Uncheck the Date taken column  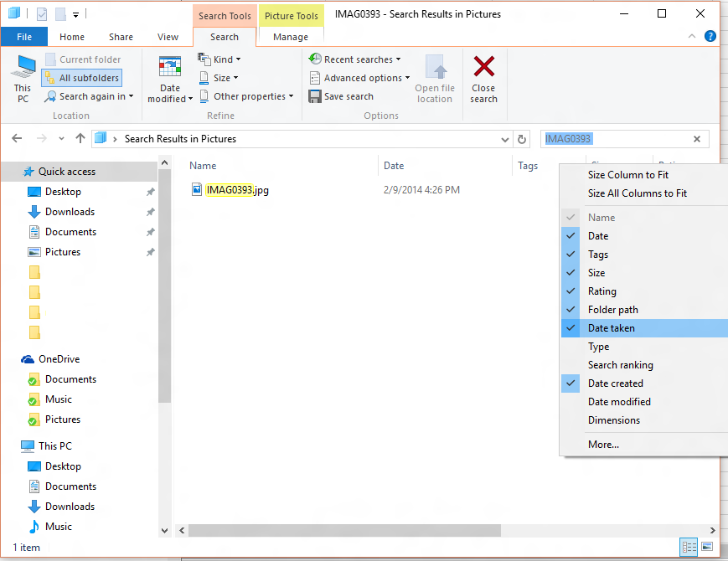[x=611, y=328]
